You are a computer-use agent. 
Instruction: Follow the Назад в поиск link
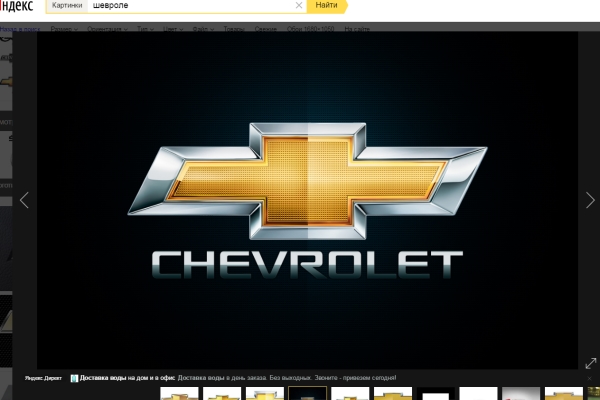click(x=20, y=29)
